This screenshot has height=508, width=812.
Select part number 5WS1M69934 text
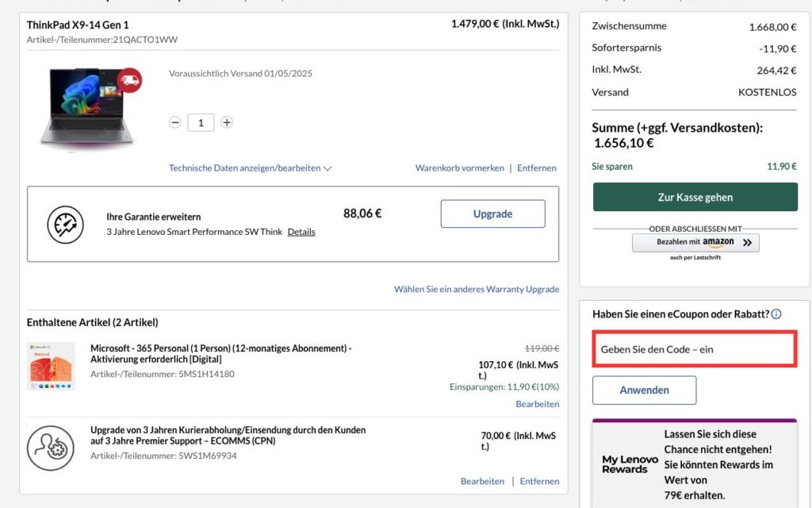pyautogui.click(x=208, y=456)
